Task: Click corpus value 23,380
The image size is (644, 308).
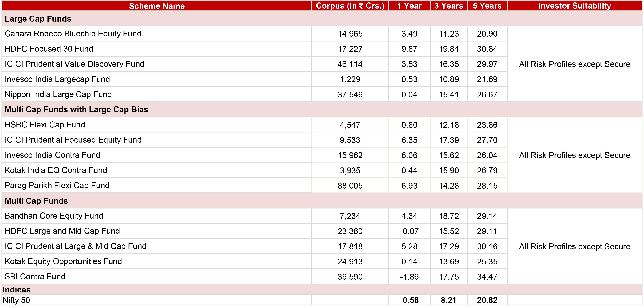Action: 350,231
